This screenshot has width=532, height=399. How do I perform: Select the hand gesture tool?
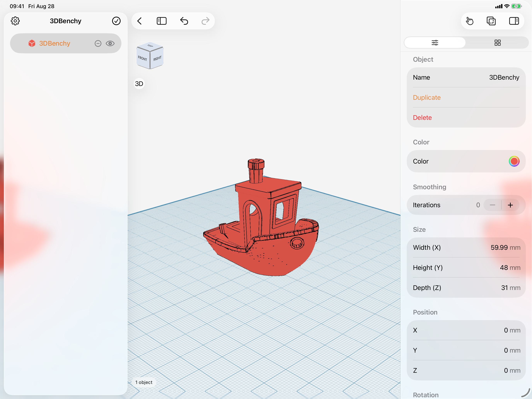point(469,21)
